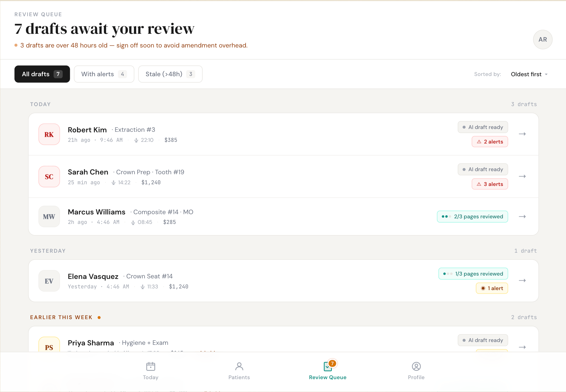Click the Elena Vasquez patient name
Viewport: 566px width, 392px height.
(x=93, y=276)
